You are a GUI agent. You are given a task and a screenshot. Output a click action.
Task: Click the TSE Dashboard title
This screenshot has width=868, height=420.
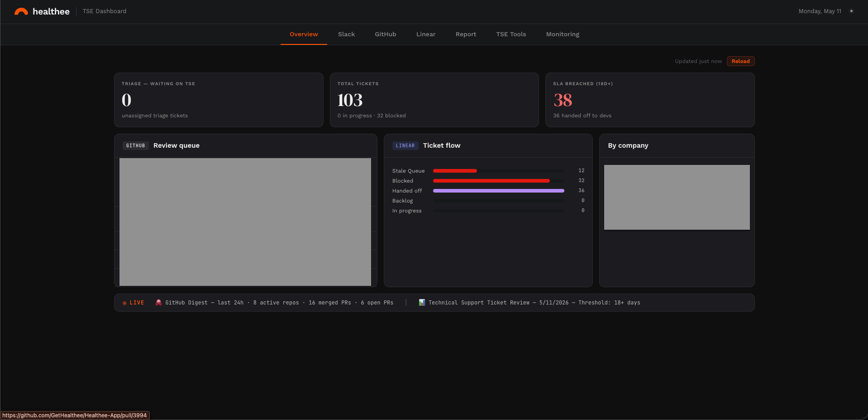tap(105, 11)
